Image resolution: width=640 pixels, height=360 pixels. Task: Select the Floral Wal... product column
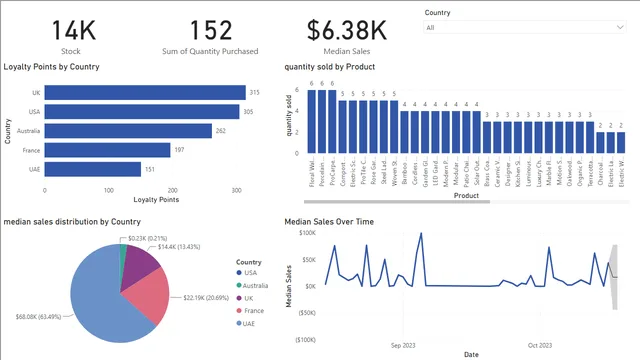(x=311, y=122)
